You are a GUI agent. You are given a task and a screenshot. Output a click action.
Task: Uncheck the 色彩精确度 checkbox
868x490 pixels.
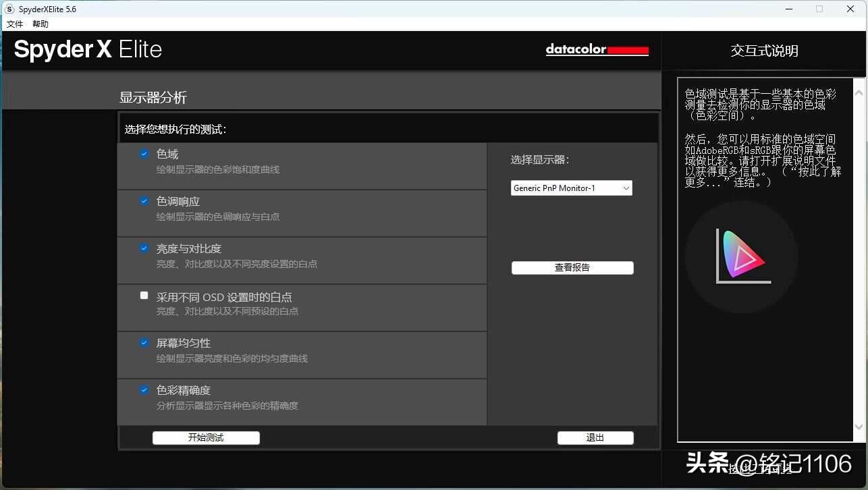[x=144, y=389]
